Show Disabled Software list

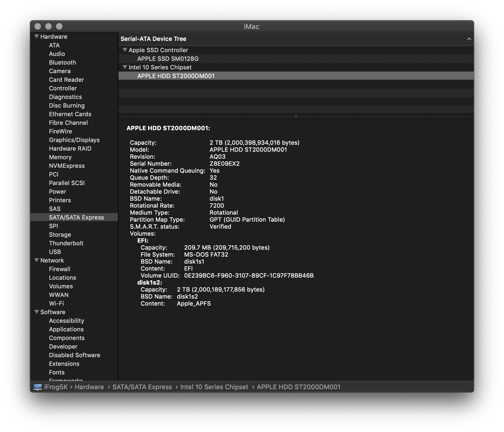[74, 355]
